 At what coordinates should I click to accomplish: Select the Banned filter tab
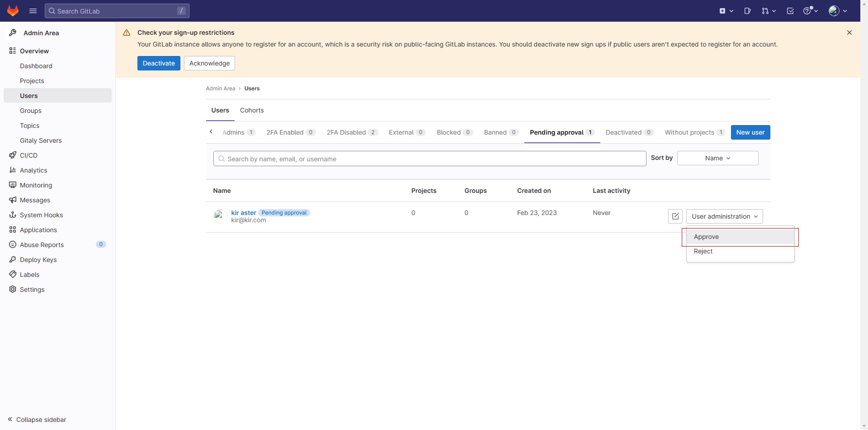pos(501,132)
